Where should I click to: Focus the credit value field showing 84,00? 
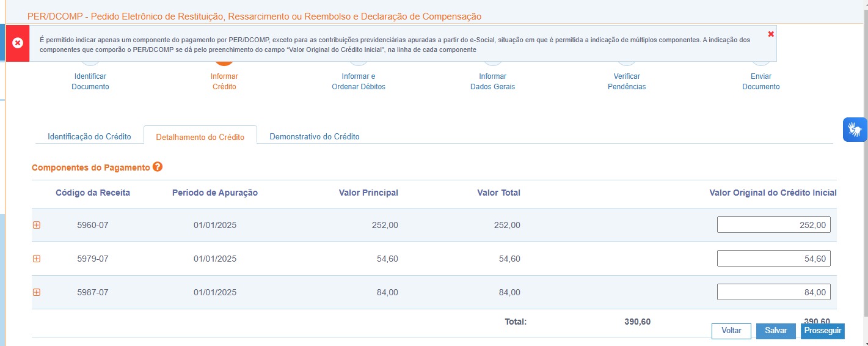point(773,292)
